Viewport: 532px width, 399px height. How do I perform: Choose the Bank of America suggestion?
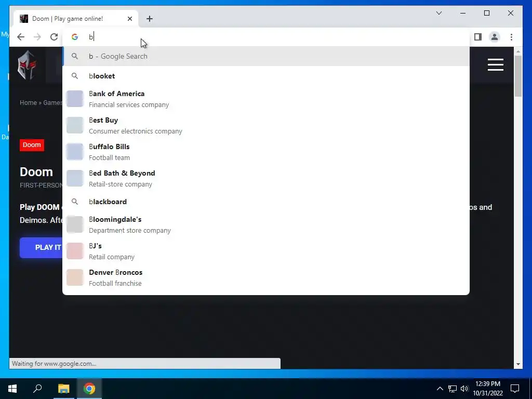click(266, 99)
